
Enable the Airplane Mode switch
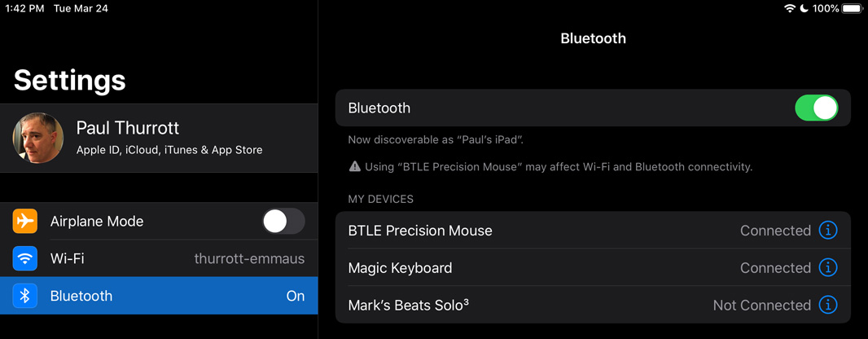(x=283, y=221)
